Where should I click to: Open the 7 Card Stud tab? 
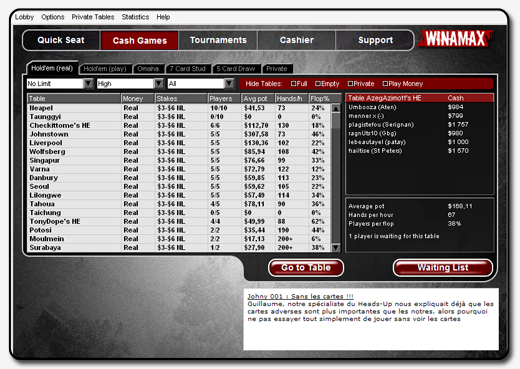(x=188, y=69)
